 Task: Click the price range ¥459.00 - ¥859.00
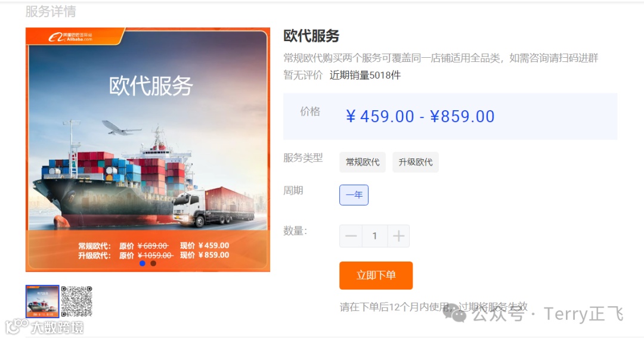pyautogui.click(x=420, y=117)
